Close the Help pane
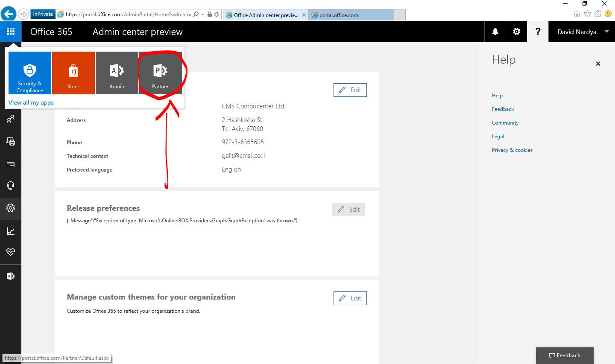 (598, 64)
